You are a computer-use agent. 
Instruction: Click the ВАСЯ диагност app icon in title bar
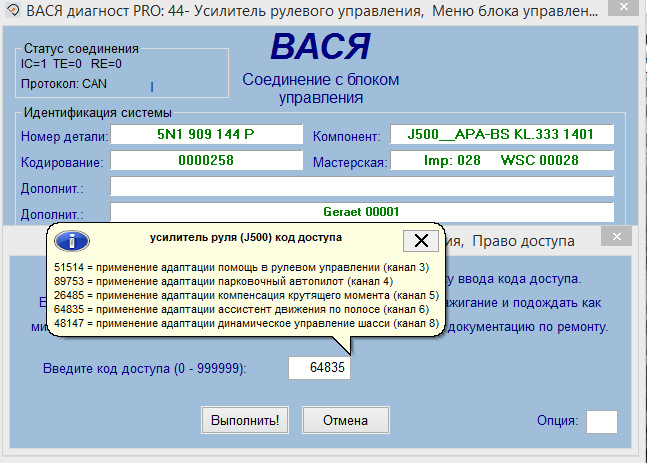[12, 10]
